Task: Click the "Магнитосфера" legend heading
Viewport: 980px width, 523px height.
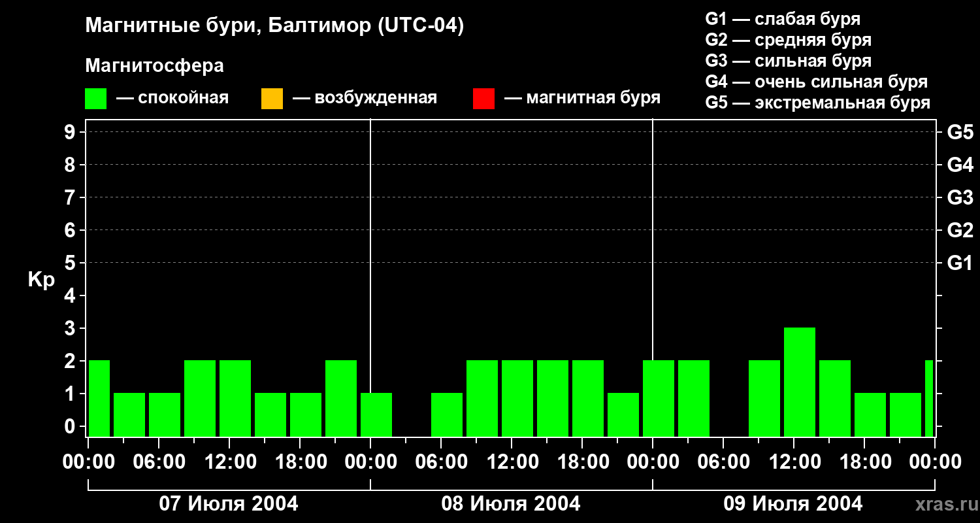Action: 154,66
